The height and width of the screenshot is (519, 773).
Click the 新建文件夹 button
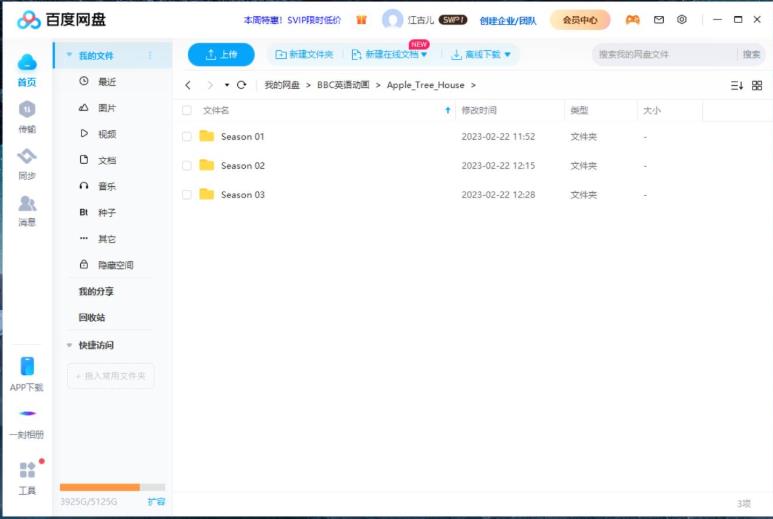tap(304, 54)
